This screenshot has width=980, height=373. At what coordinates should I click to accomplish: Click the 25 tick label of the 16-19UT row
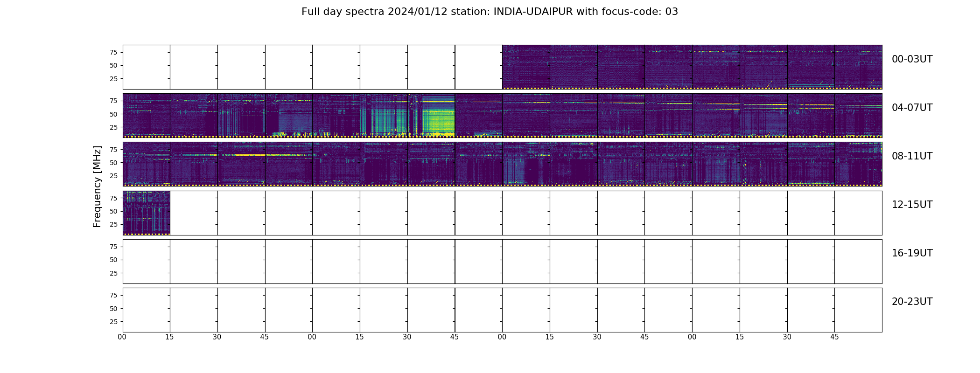click(x=113, y=273)
